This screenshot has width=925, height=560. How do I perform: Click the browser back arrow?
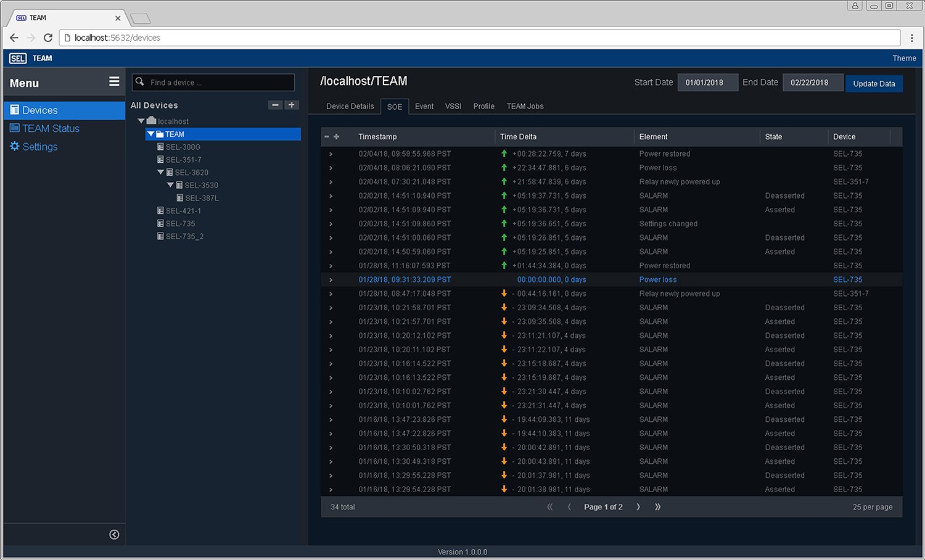coord(14,38)
